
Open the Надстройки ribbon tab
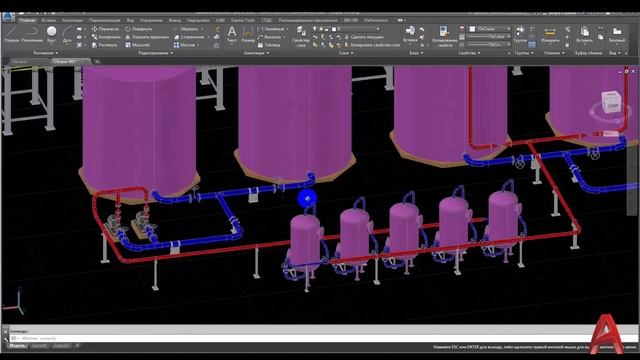pos(198,20)
